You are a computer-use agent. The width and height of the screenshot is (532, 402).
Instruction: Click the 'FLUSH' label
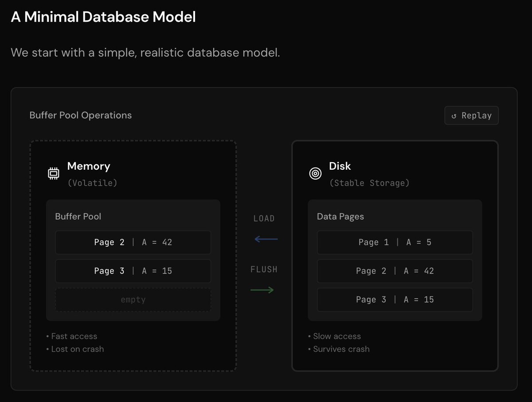click(264, 269)
